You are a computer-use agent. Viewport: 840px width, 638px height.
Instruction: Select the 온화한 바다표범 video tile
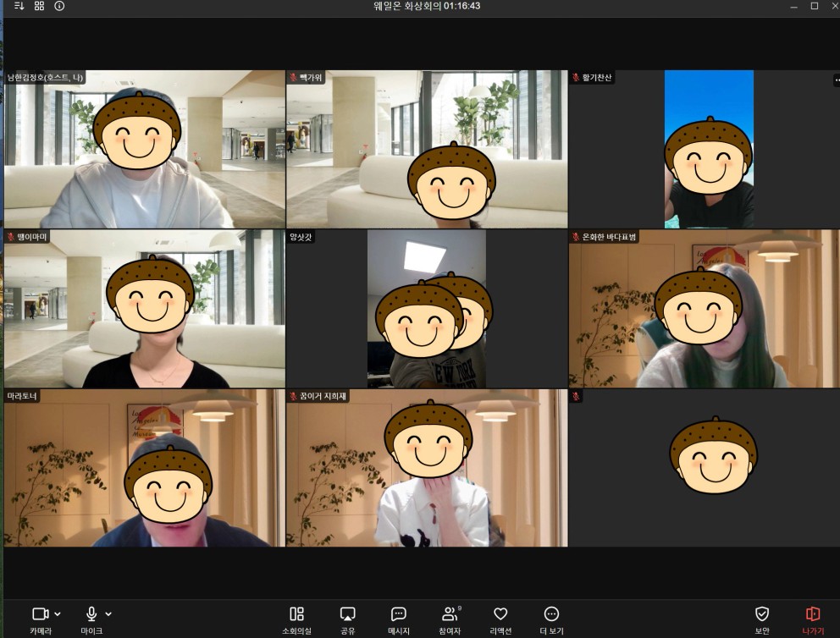[x=703, y=309]
